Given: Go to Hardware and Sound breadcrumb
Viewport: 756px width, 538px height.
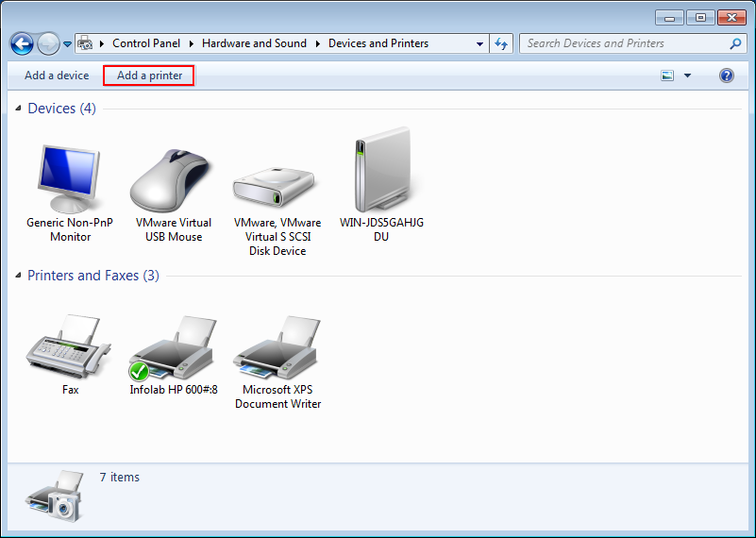Looking at the screenshot, I should (254, 43).
